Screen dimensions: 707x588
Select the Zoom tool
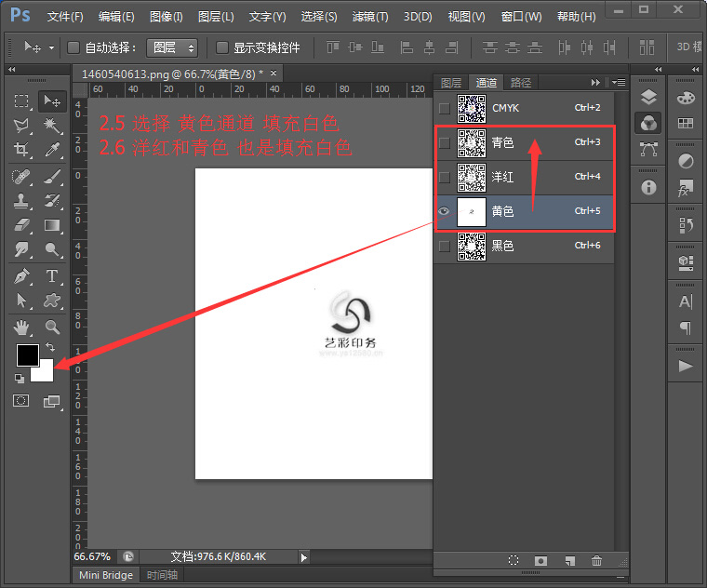[x=52, y=327]
